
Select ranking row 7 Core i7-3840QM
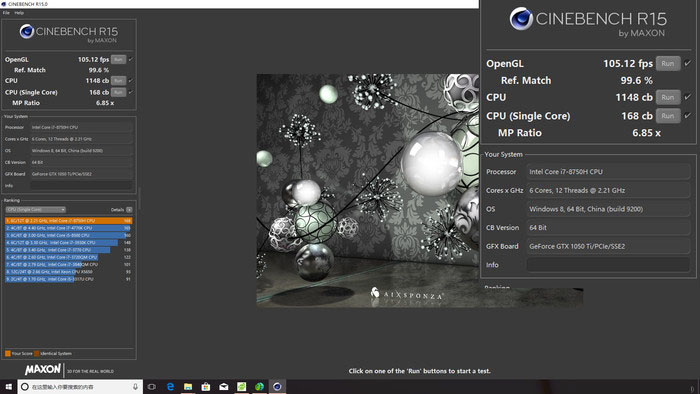pyautogui.click(x=68, y=265)
